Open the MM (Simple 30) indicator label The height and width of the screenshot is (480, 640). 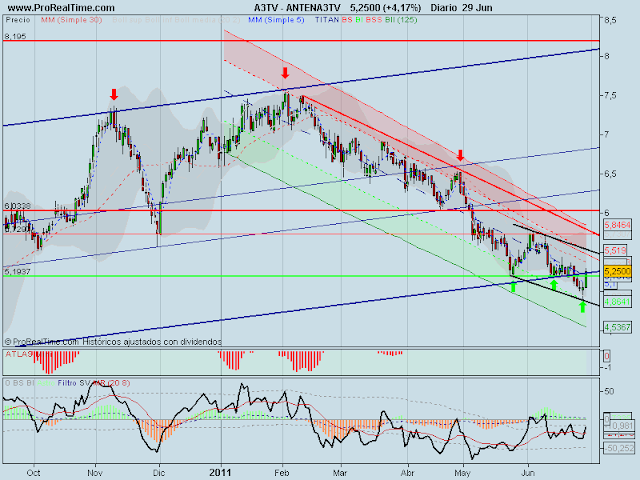tap(71, 20)
